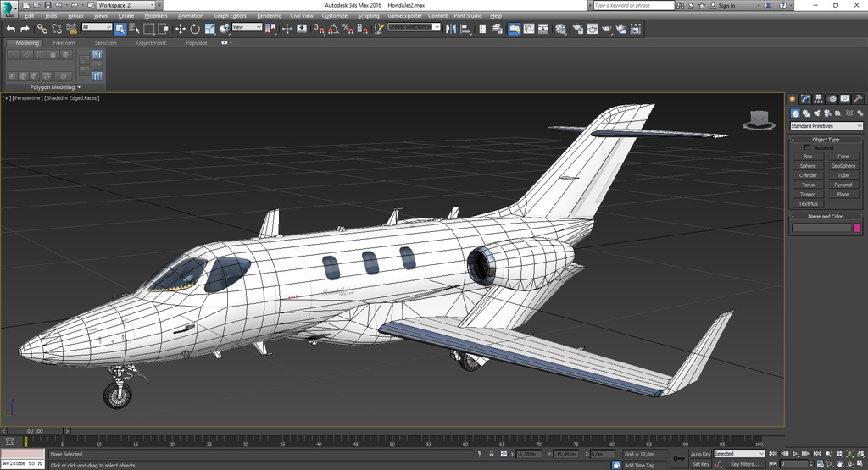Open the Selected key-mode dropdown
The image size is (868, 470).
coord(739,453)
